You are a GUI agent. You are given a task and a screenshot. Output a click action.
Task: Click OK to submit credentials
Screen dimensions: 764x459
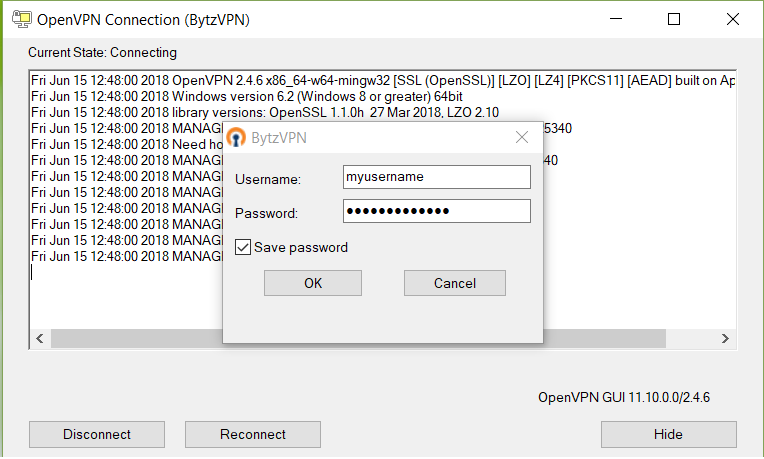tap(313, 283)
